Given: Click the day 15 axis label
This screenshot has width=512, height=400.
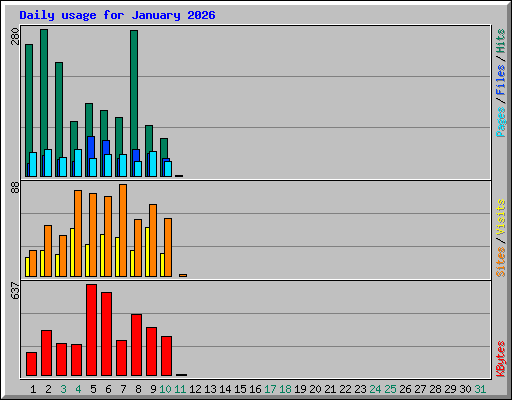Looking at the screenshot, I should pos(240,389).
